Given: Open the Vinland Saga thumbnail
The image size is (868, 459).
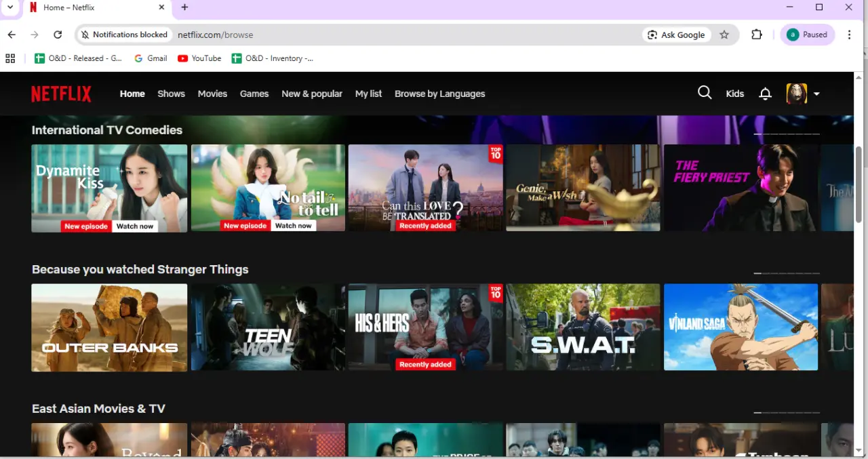Looking at the screenshot, I should (x=741, y=327).
